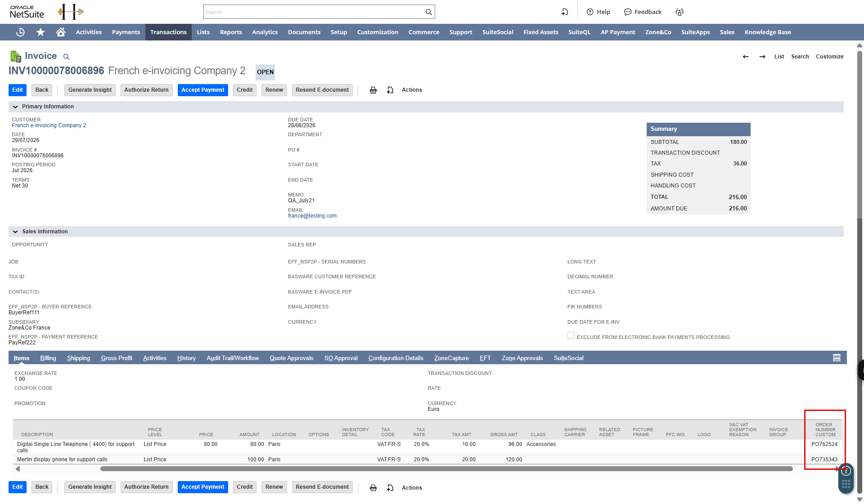Click the bottom Back button
This screenshot has width=864, height=504.
coord(42,487)
